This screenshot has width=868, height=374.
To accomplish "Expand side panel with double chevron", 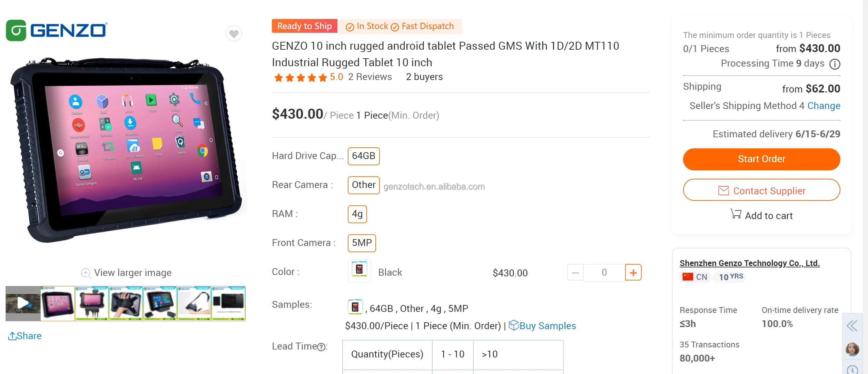I will pos(852,325).
